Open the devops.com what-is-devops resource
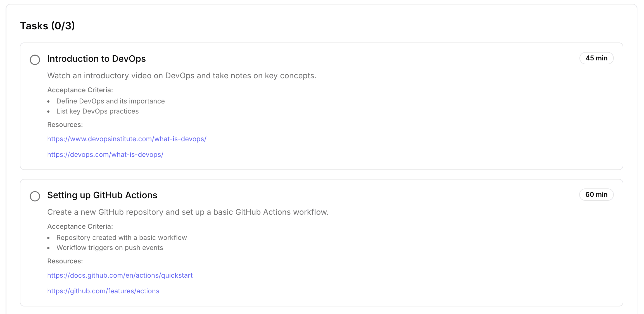The height and width of the screenshot is (314, 644). [x=105, y=155]
